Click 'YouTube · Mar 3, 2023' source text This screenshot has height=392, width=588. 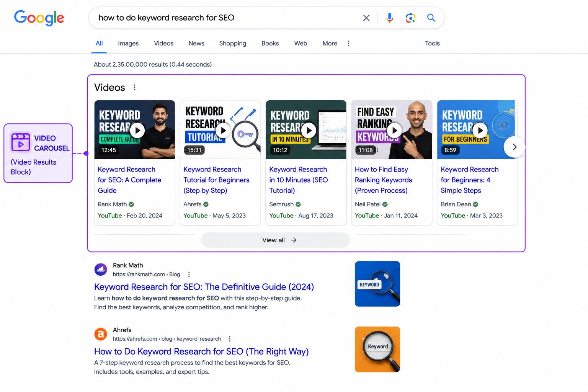pos(472,216)
